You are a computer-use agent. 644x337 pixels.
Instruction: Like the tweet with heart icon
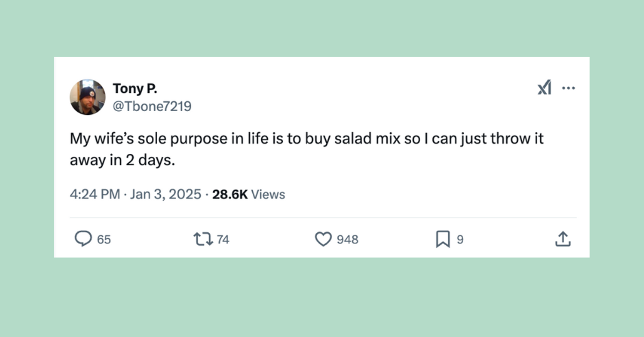pyautogui.click(x=323, y=239)
